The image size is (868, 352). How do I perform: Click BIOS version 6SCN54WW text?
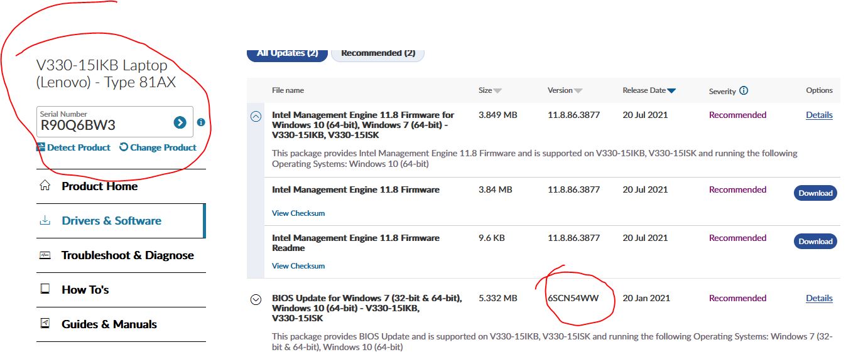click(x=573, y=298)
